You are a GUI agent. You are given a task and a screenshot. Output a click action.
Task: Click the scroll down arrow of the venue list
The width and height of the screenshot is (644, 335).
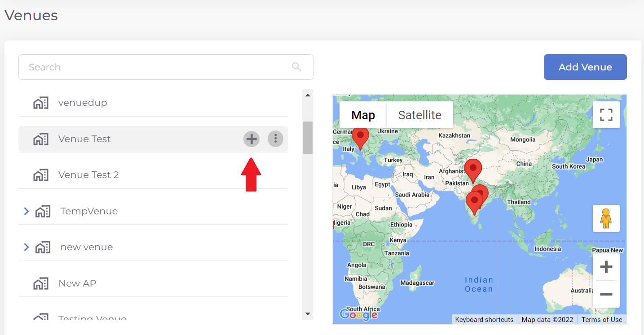(308, 314)
